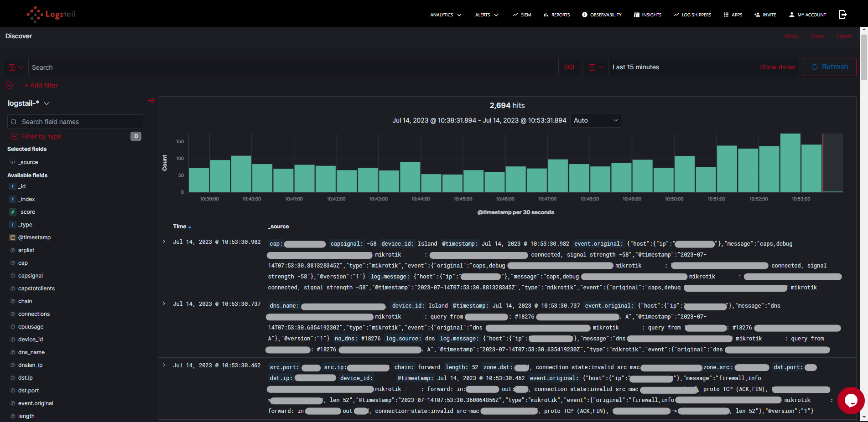This screenshot has height=422, width=868.
Task: Click the Refresh button
Action: coord(829,67)
